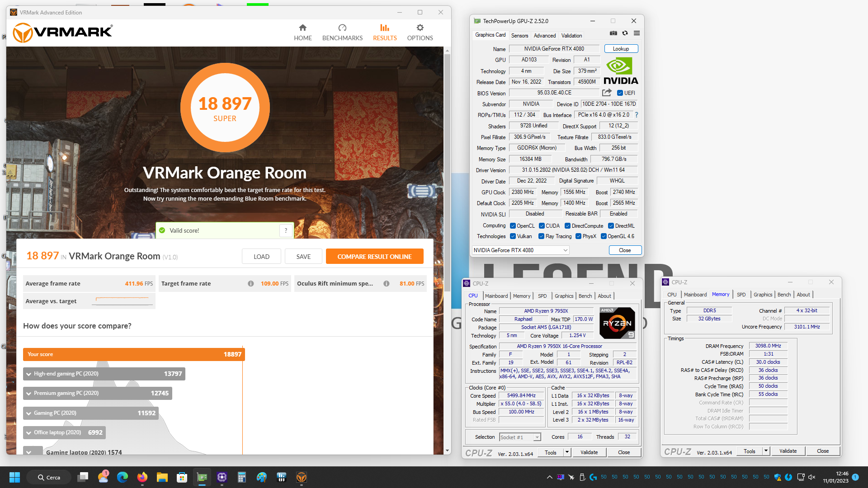The image size is (868, 488).
Task: Switch to VRMark in the taskbar
Action: coord(302,477)
